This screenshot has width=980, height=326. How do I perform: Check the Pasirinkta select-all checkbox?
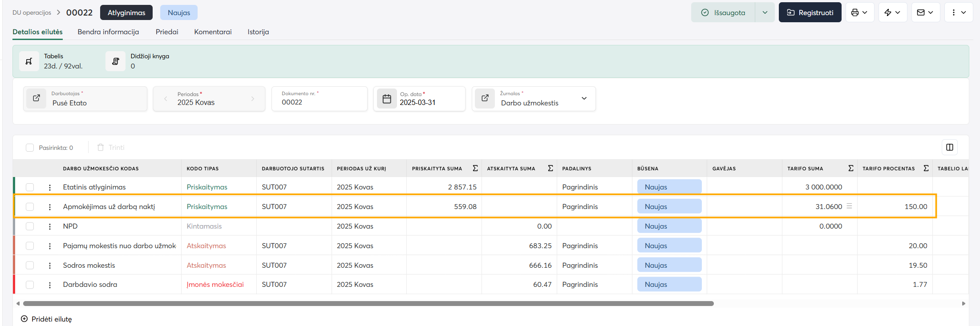(30, 148)
